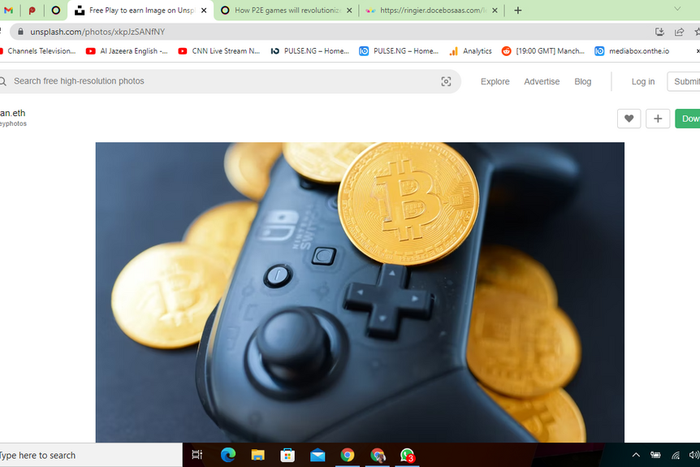Viewport: 700px width, 467px height.
Task: Open CNN Live Stream bookmark
Action: [x=219, y=51]
